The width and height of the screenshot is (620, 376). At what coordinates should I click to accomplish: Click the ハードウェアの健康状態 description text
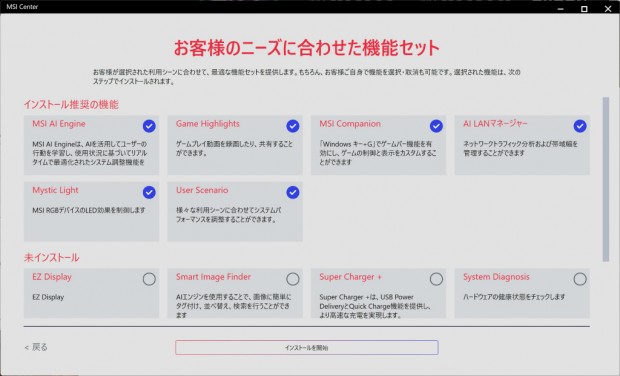pos(514,297)
